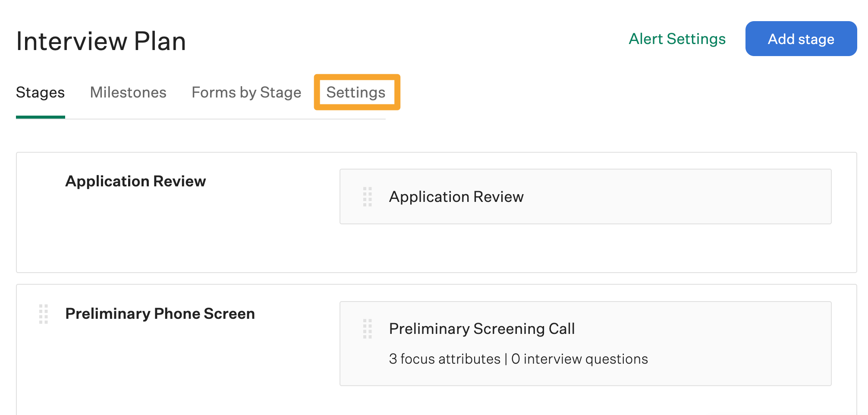Open the Alert Settings link
Image resolution: width=868 pixels, height=415 pixels.
coord(677,39)
